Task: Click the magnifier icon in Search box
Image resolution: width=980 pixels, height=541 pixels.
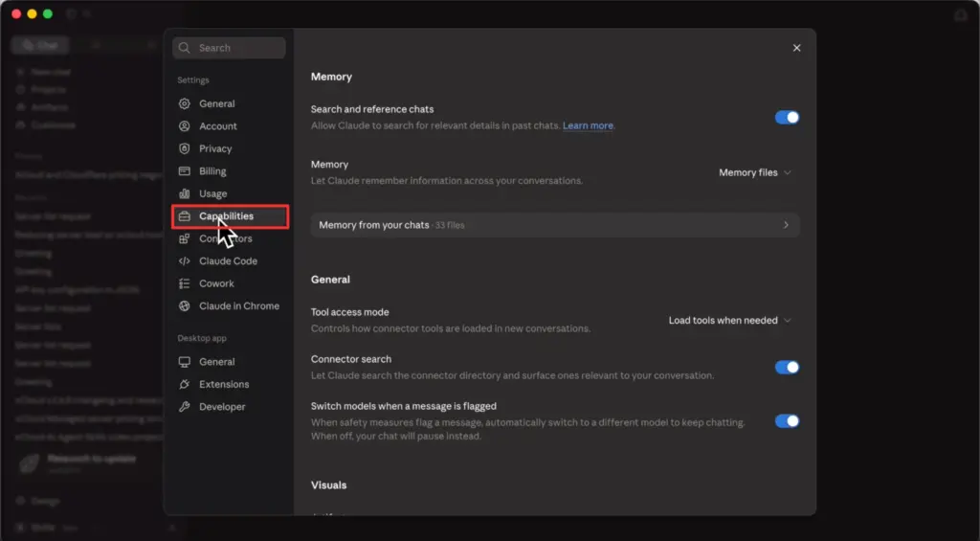Action: point(185,48)
